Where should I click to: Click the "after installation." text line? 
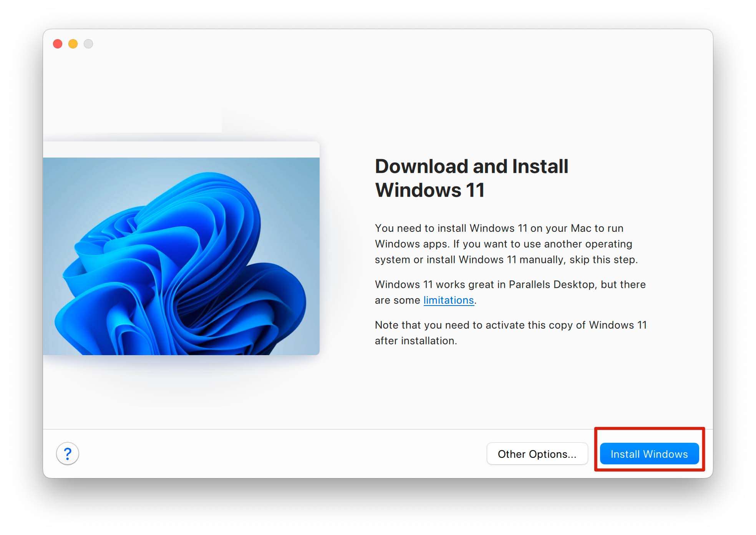(x=416, y=341)
